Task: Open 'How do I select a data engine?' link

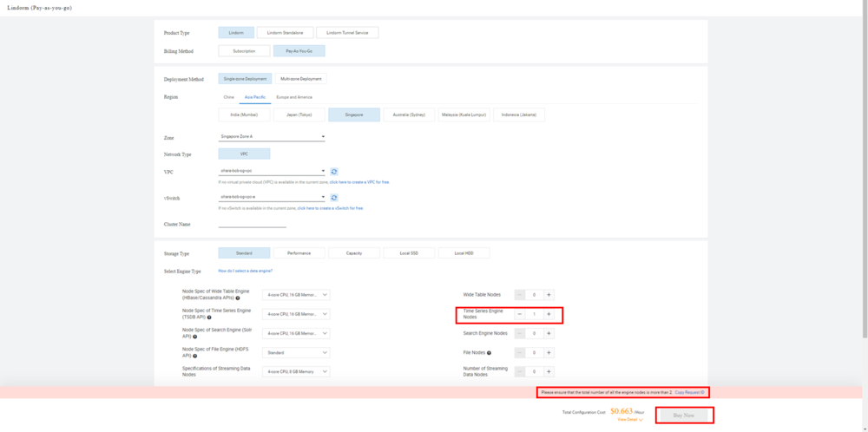Action: [x=246, y=271]
